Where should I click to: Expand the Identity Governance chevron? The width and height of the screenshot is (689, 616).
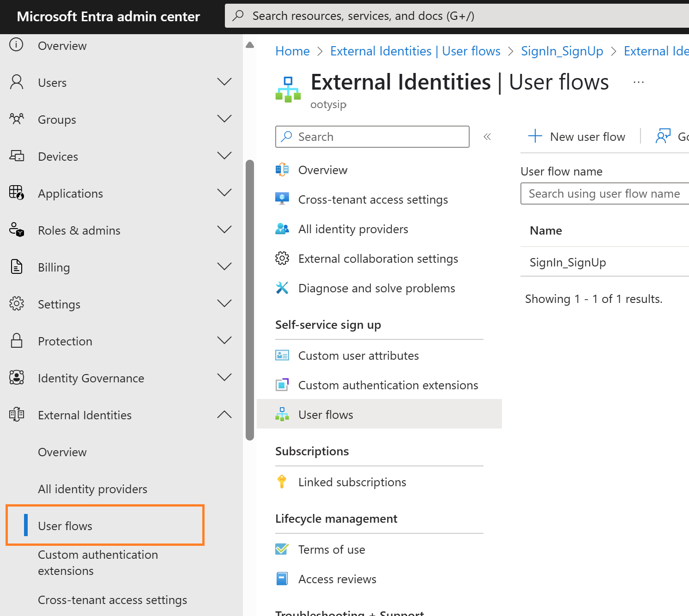click(224, 377)
